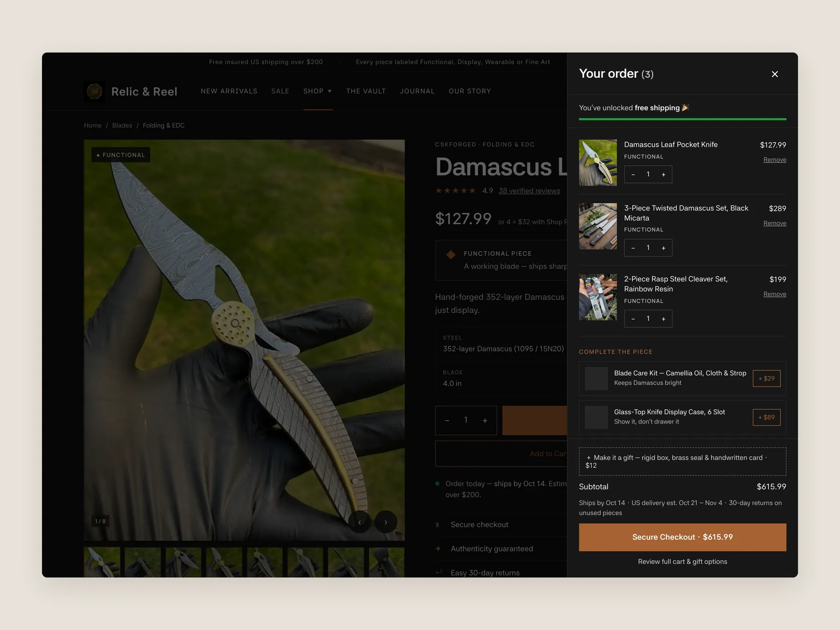Click the main Damascus knife product image
The image size is (840, 630).
coord(244,340)
